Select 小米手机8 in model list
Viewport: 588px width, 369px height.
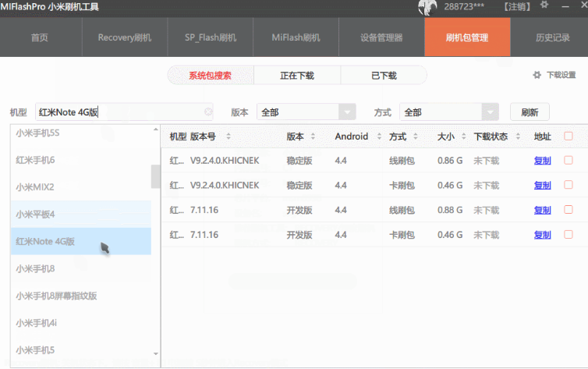[81, 268]
